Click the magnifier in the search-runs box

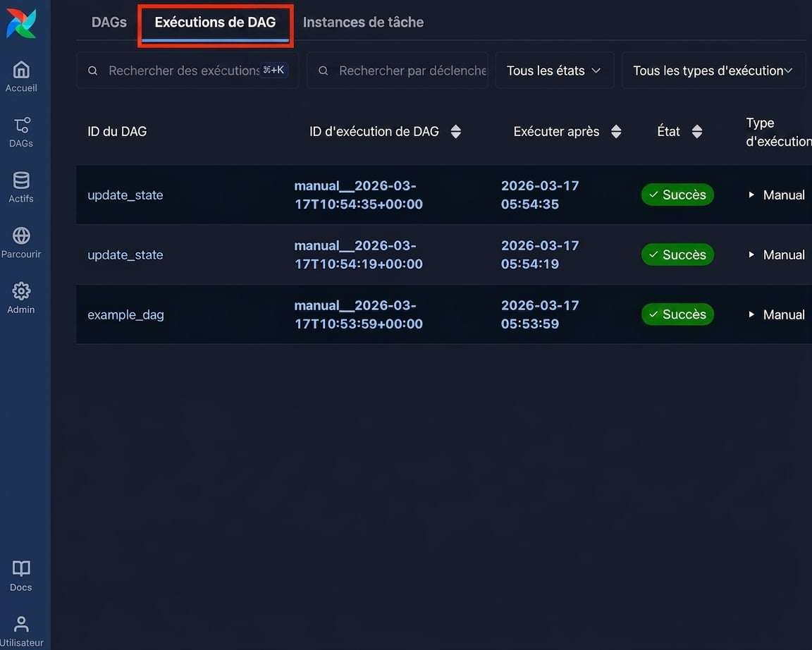tap(93, 70)
